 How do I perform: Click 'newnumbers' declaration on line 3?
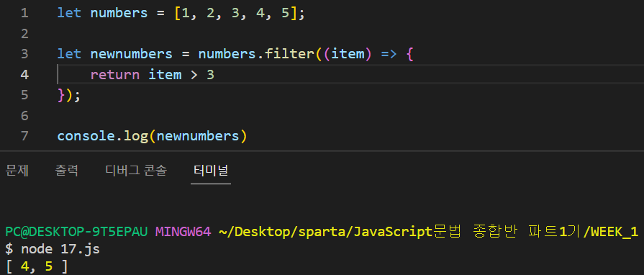tap(132, 54)
